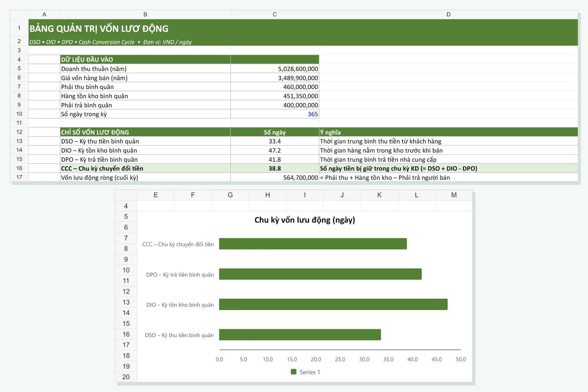The height and width of the screenshot is (392, 588).
Task: Select the value 400,000,000
Action: pyautogui.click(x=275, y=105)
